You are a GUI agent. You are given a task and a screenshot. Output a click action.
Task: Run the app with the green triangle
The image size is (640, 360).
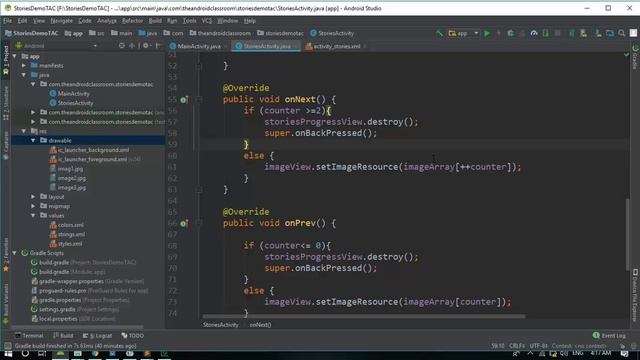click(x=487, y=33)
